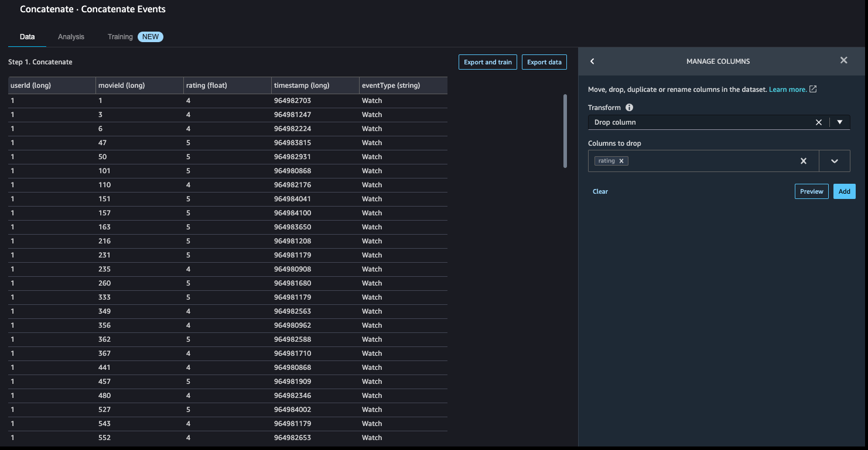The width and height of the screenshot is (868, 450).
Task: Click the Export and train button
Action: [488, 62]
